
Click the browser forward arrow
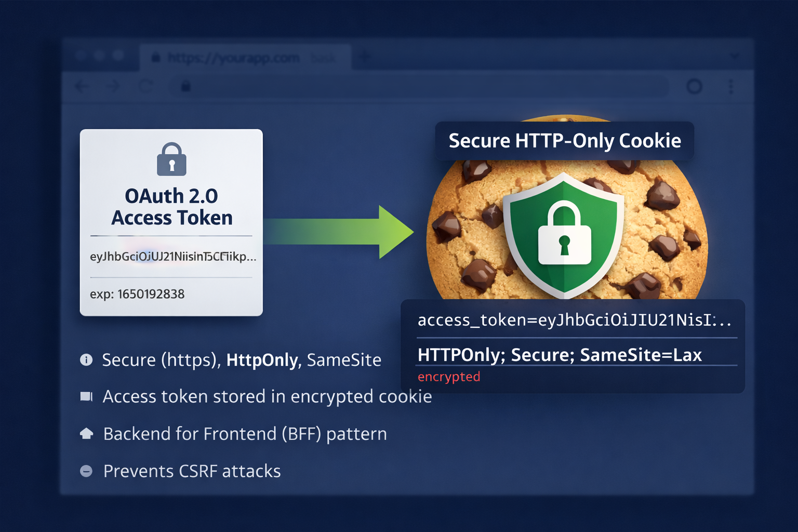point(113,86)
